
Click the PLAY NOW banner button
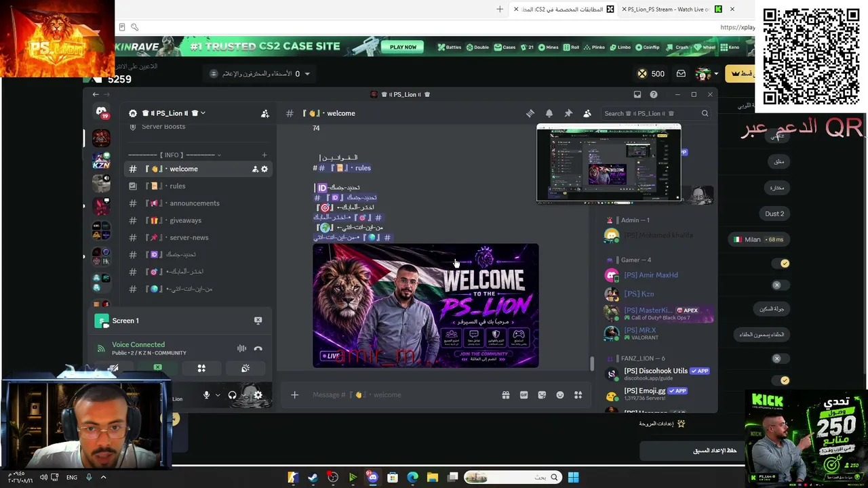click(403, 47)
